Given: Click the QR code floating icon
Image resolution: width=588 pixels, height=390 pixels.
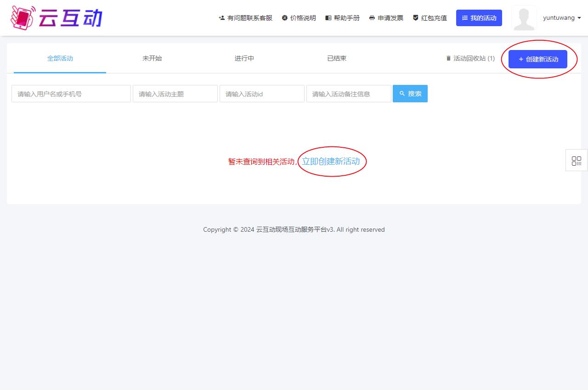Looking at the screenshot, I should click(x=576, y=161).
